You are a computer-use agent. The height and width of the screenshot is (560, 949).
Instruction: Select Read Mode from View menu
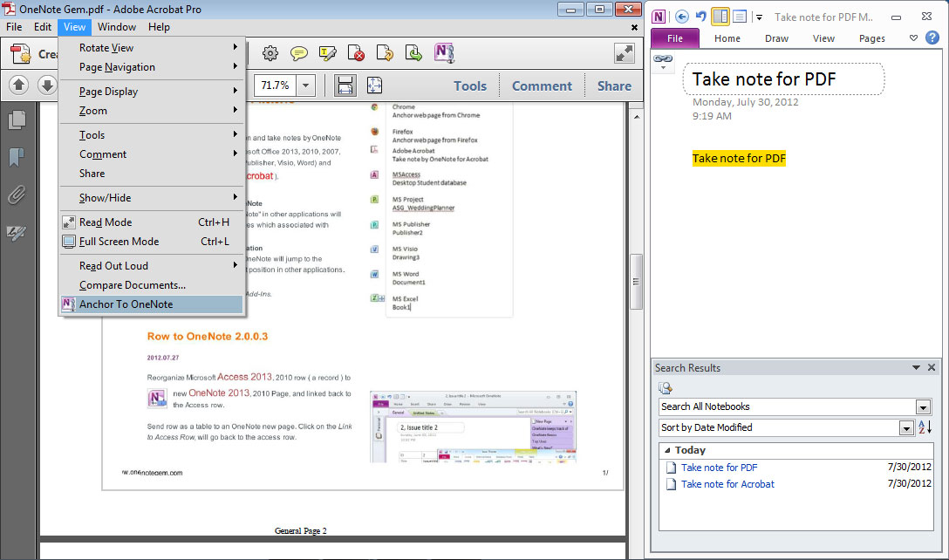(x=152, y=222)
